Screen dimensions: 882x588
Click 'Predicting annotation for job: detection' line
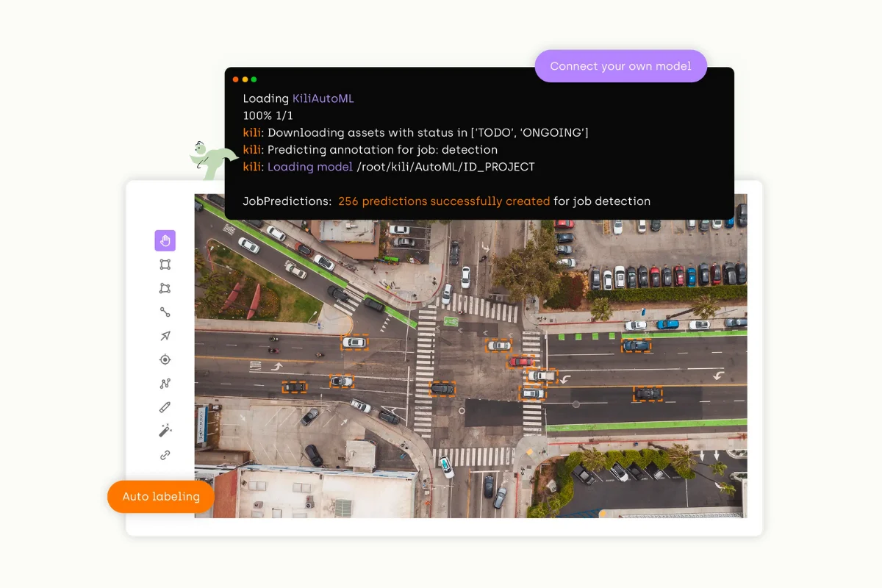(x=370, y=150)
